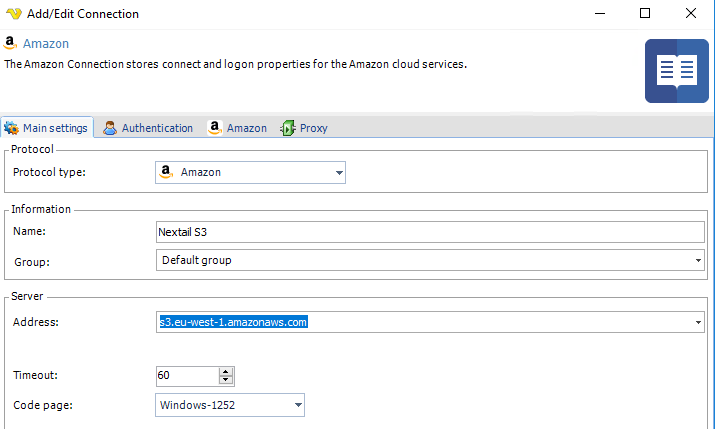Open the Address dropdown arrow

(698, 323)
